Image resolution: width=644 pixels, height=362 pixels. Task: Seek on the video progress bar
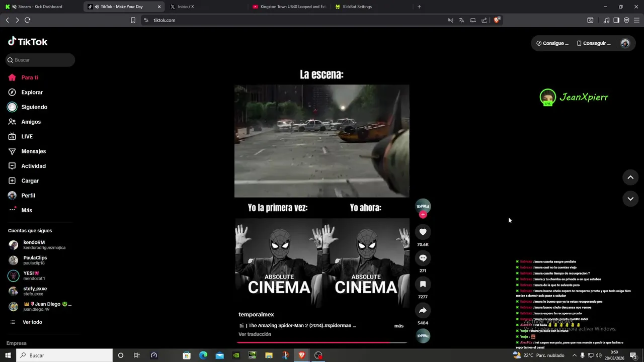pos(322,342)
